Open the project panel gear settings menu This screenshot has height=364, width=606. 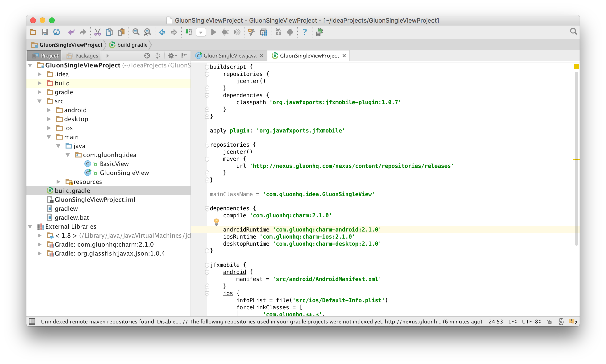[172, 56]
